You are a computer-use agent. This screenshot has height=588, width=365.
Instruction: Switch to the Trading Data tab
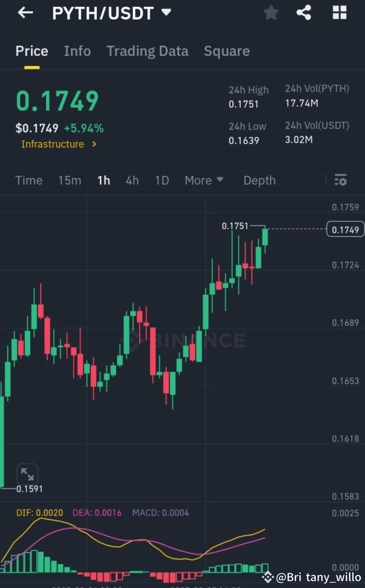tap(147, 51)
